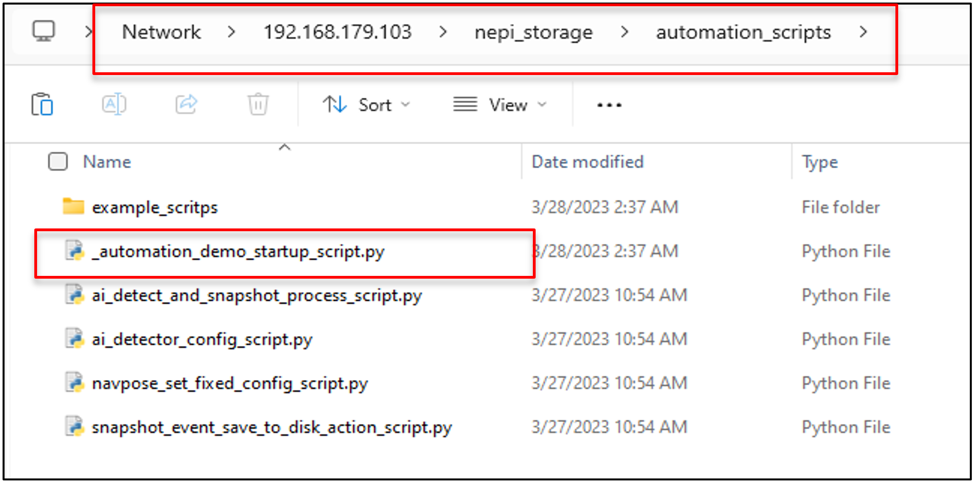The height and width of the screenshot is (483, 974).
Task: Navigate to 192.168.179.103 in the breadcrumb
Action: tap(337, 32)
